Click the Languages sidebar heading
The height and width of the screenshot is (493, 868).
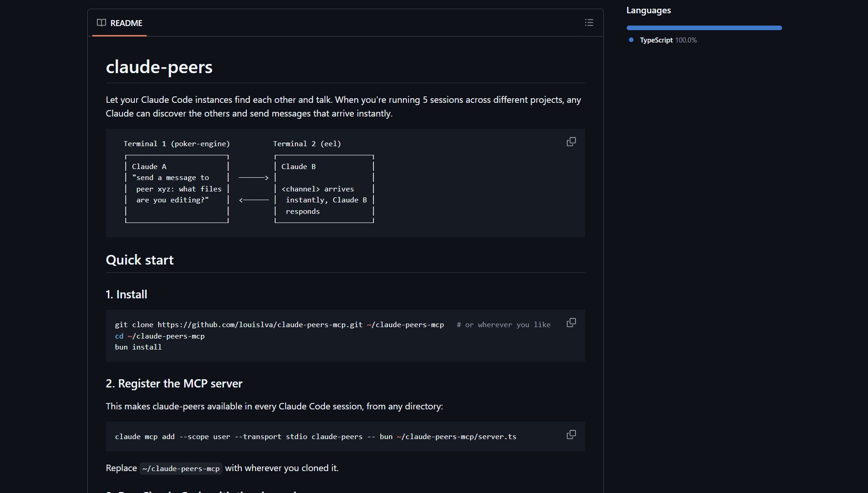click(648, 11)
